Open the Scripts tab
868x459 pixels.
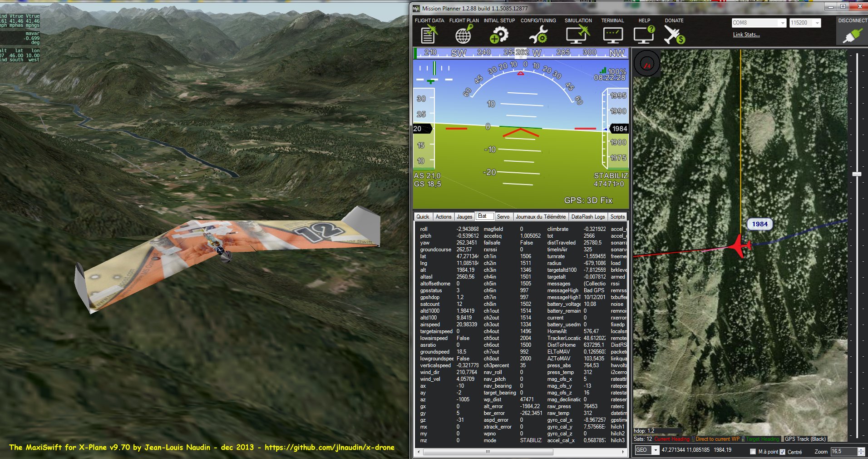pyautogui.click(x=617, y=217)
